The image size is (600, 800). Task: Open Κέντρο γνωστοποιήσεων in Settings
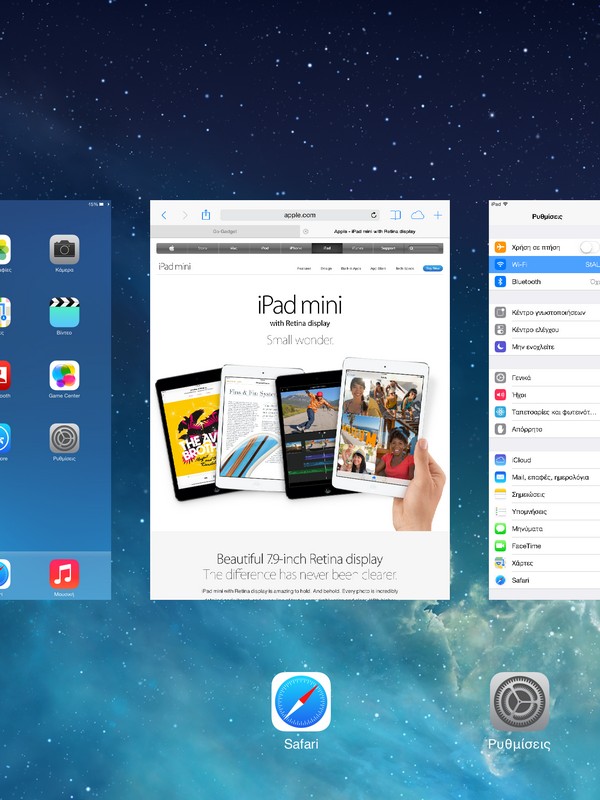pyautogui.click(x=544, y=312)
